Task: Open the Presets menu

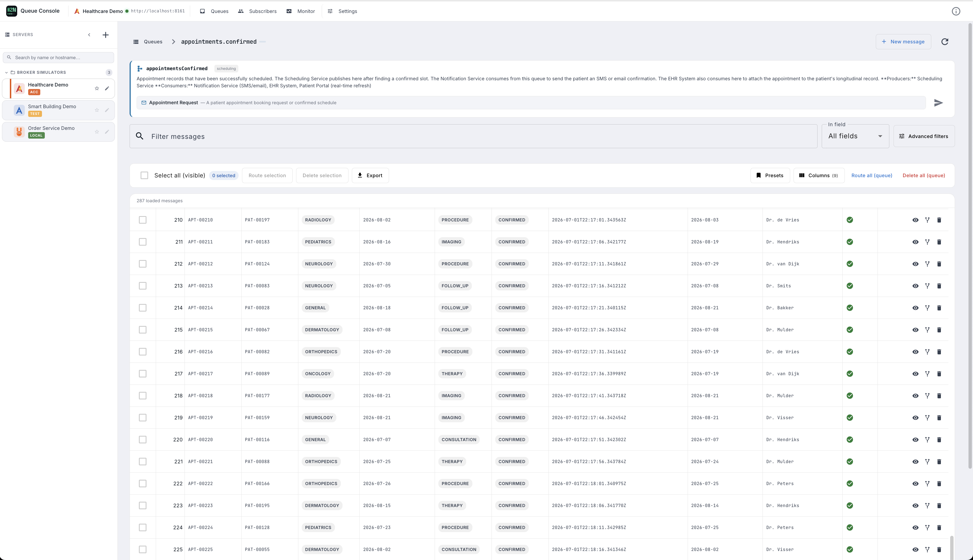Action: point(770,175)
